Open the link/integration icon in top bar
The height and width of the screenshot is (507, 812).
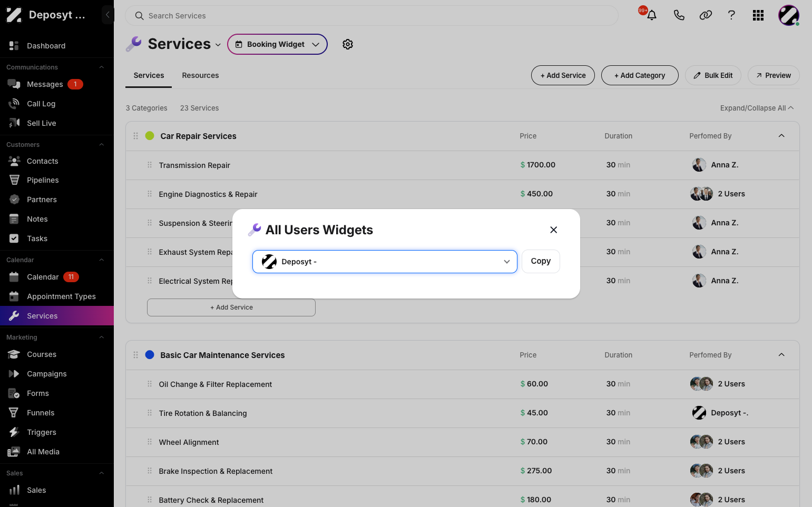[706, 15]
